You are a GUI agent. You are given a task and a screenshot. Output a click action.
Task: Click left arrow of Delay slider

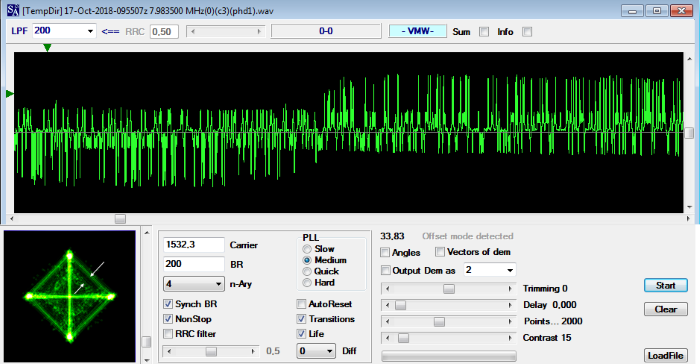pos(388,305)
